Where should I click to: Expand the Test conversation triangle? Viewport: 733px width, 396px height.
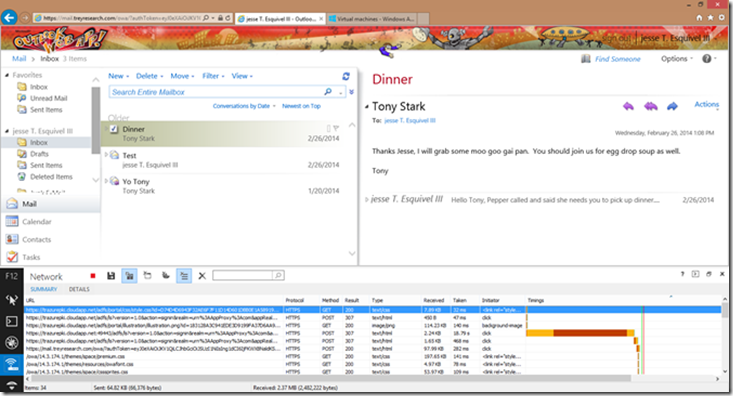coord(106,154)
